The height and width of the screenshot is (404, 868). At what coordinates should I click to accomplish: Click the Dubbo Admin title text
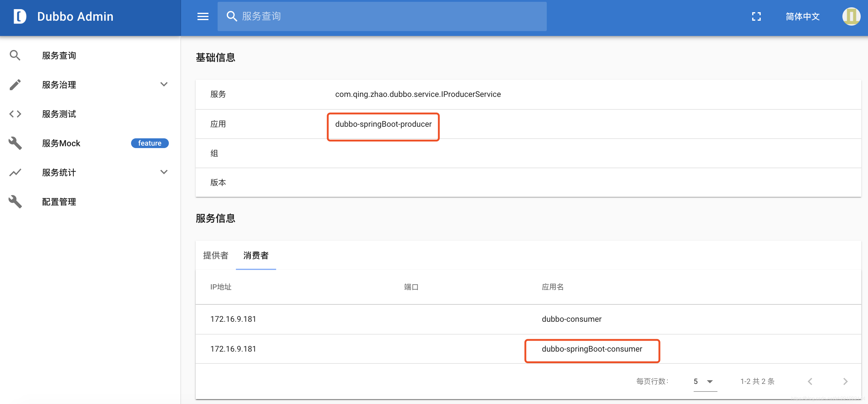point(75,16)
